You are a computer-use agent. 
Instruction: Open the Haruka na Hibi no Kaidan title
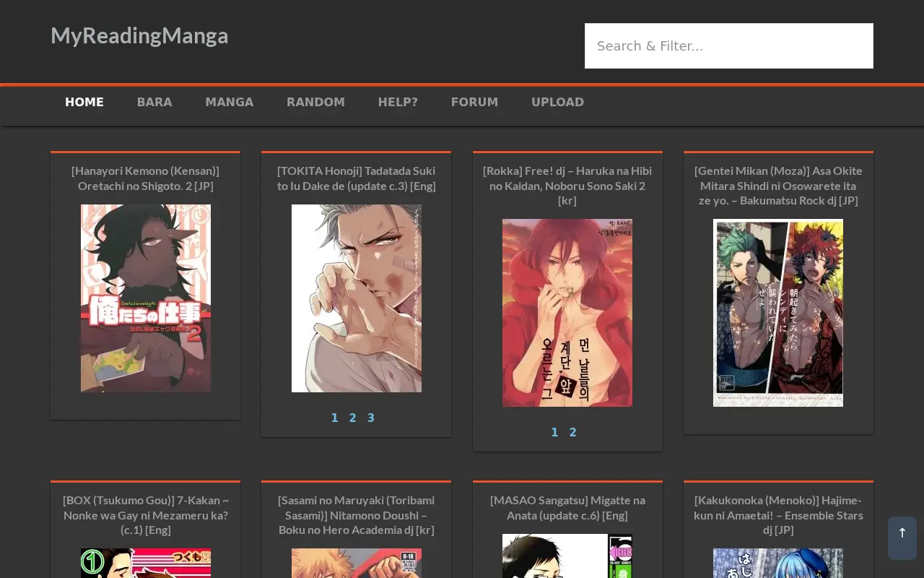point(567,186)
